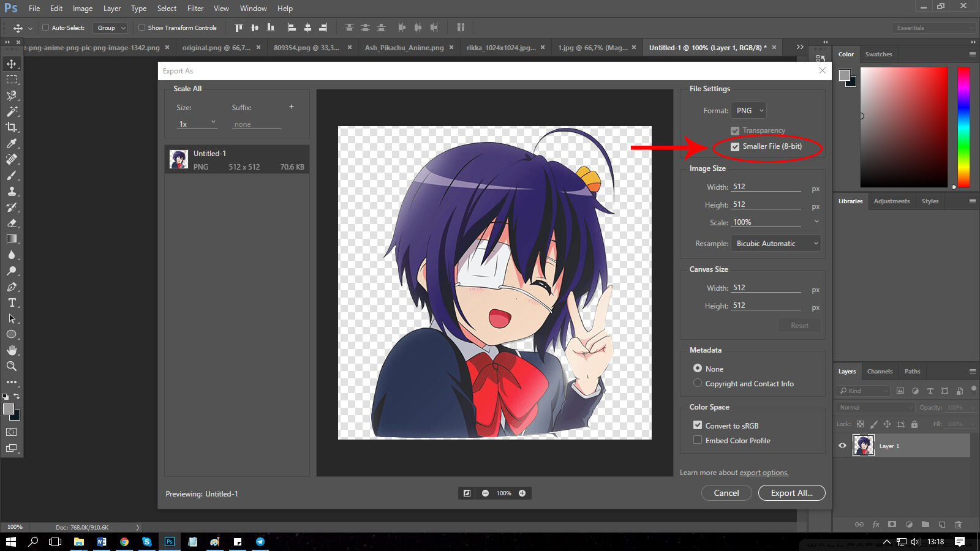This screenshot has height=551, width=980.
Task: Select the Blur tool
Action: pos(12,255)
